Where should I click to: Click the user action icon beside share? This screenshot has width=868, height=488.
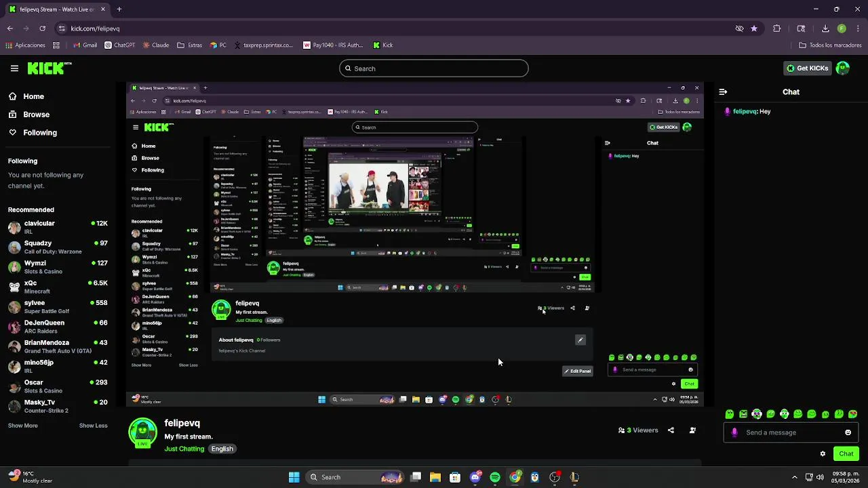(x=692, y=430)
